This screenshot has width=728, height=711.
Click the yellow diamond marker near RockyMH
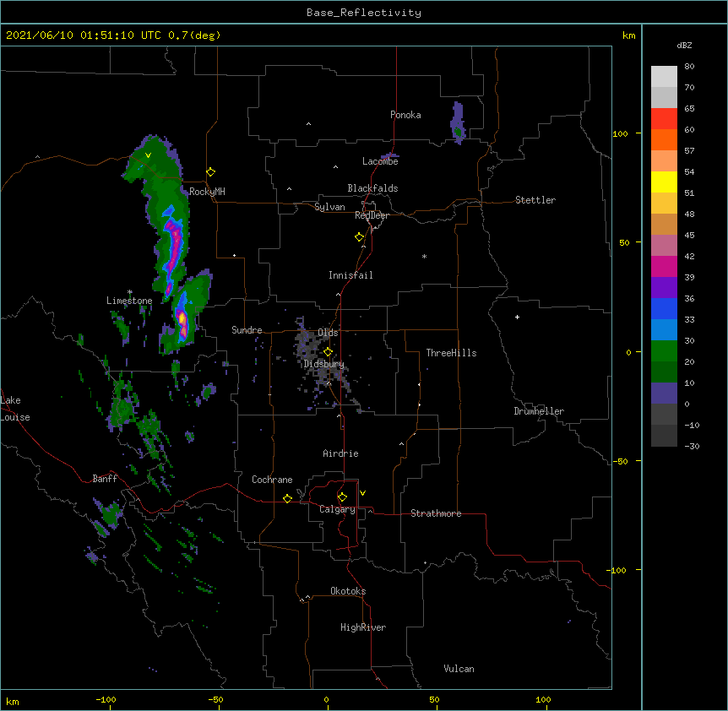point(210,172)
